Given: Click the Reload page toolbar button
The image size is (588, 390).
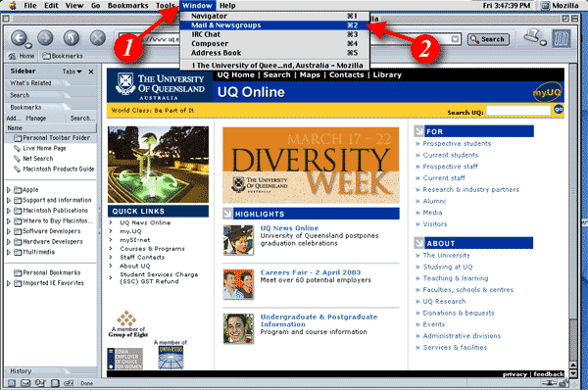Looking at the screenshot, I should click(72, 38).
